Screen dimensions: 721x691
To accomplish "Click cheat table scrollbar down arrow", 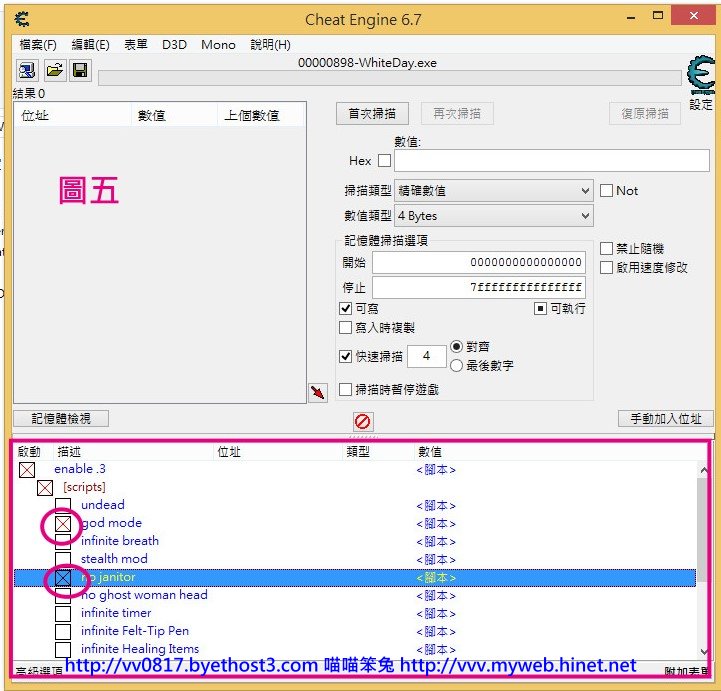I will click(703, 651).
